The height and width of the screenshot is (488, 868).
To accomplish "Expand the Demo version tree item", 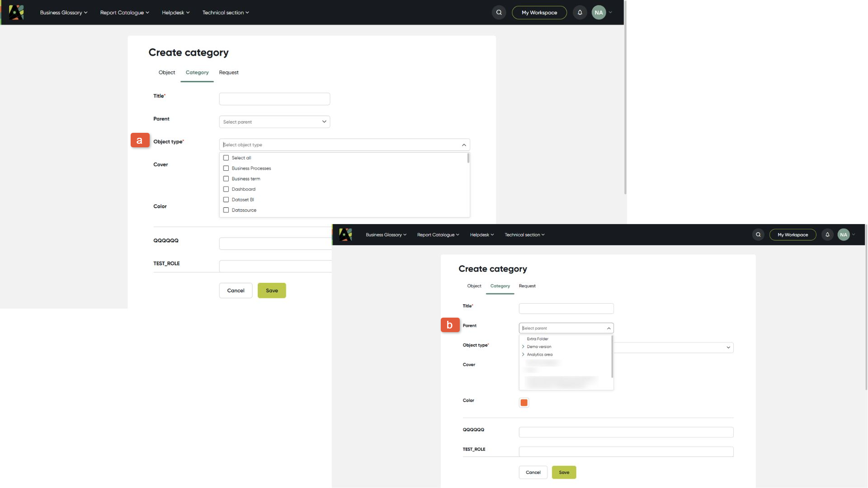I will coord(523,347).
